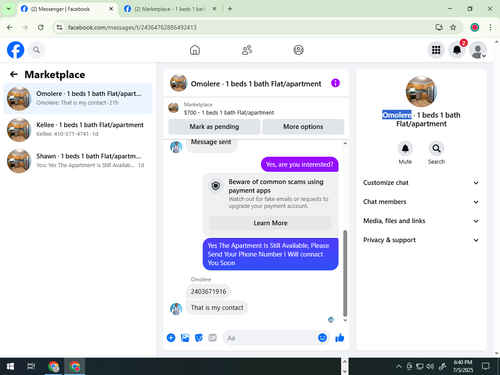This screenshot has height=375, width=500.
Task: Expand Media, files and links section
Action: 421,221
